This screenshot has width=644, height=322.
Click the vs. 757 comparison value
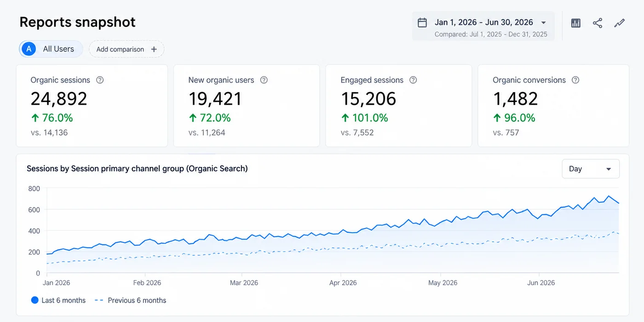[x=506, y=133]
